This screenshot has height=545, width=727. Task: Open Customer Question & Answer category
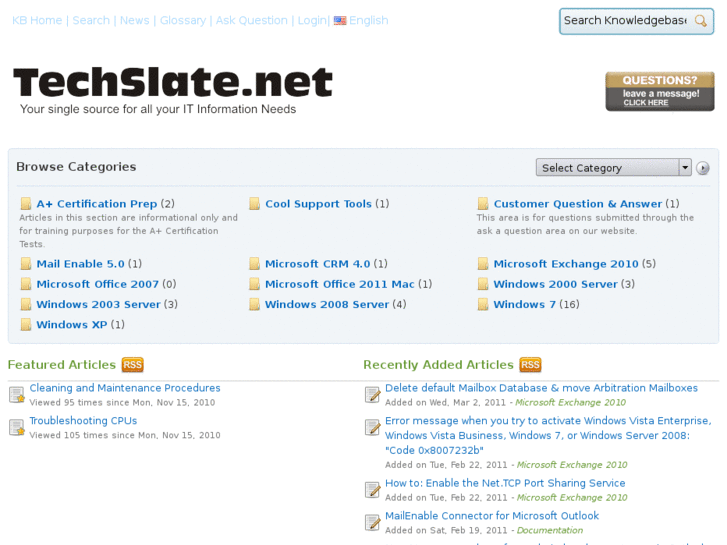(x=578, y=204)
